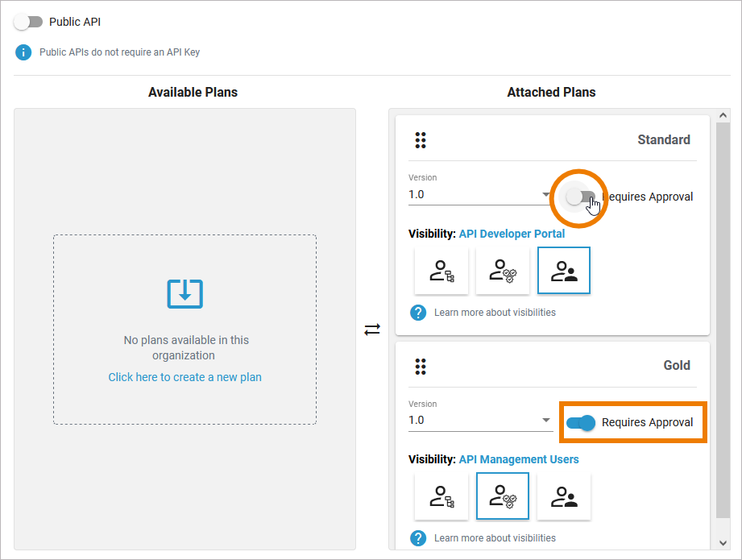Click here to create a new plan
742x560 pixels.
tap(184, 377)
